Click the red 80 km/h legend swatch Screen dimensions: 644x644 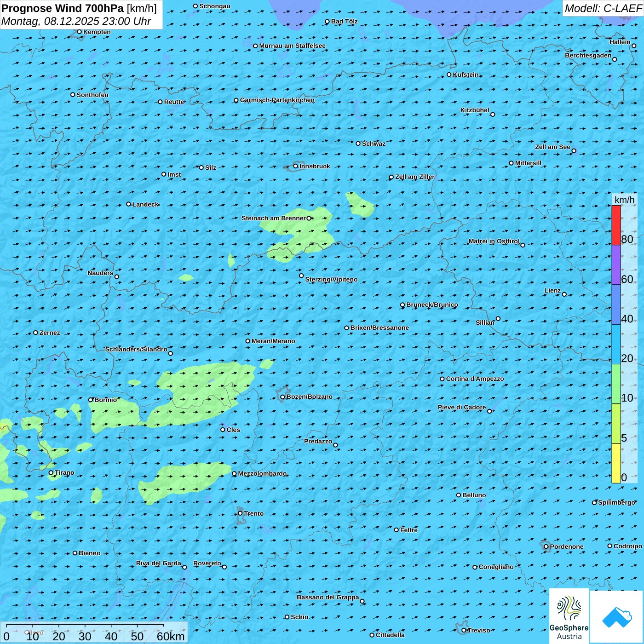pos(616,225)
